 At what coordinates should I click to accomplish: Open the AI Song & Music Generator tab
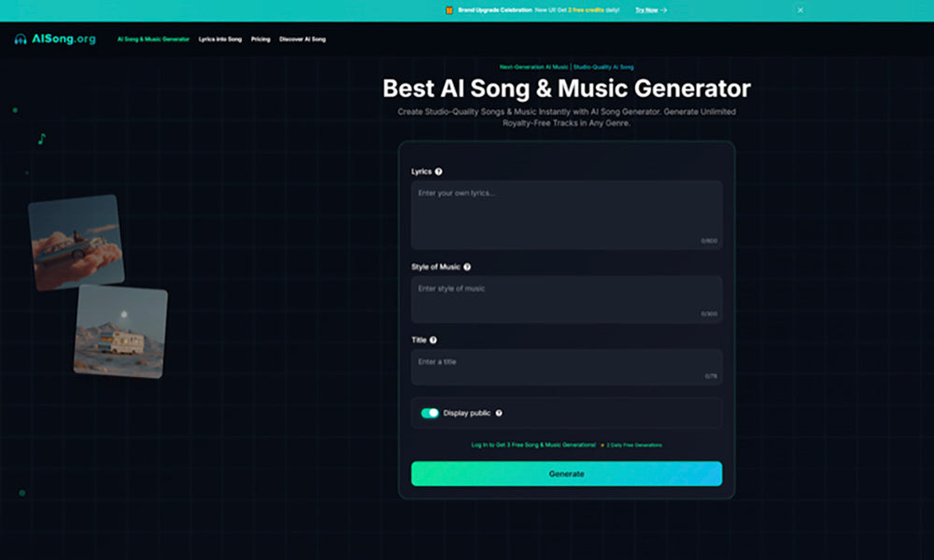click(x=153, y=39)
